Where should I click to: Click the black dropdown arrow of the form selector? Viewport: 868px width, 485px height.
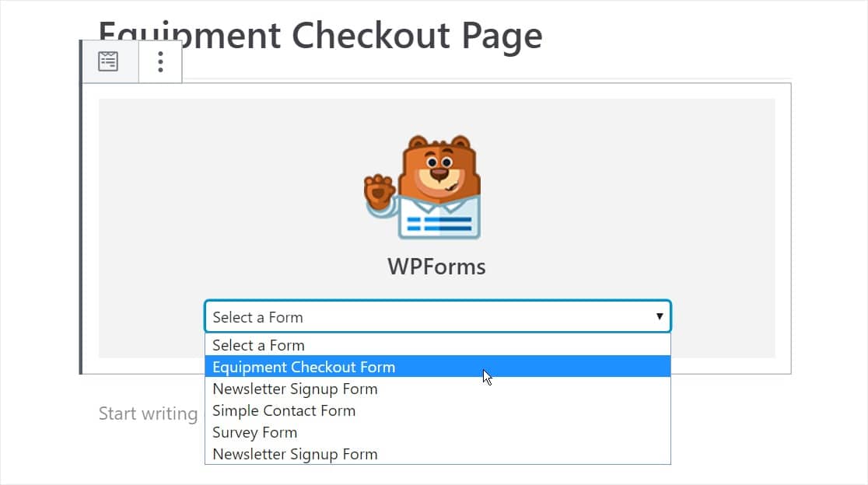(660, 316)
